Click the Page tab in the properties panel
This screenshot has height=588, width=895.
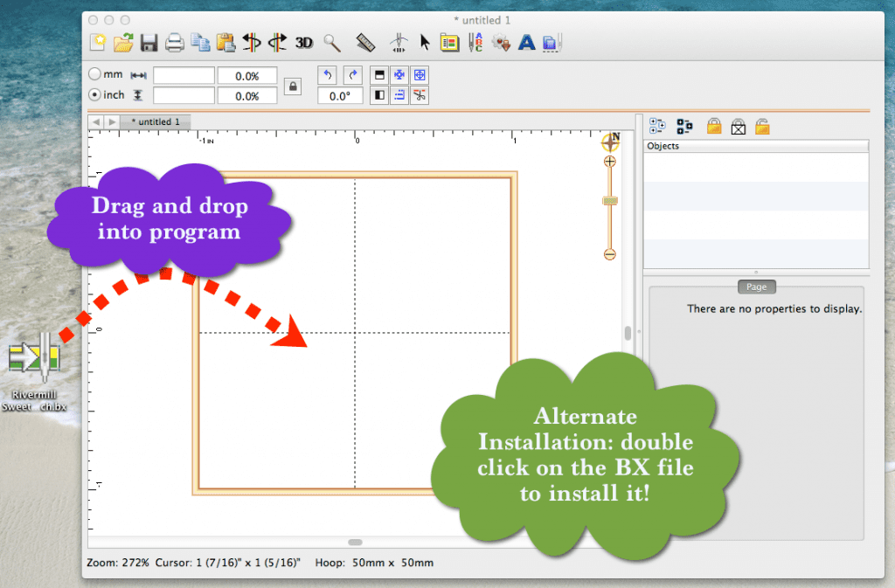coord(757,287)
